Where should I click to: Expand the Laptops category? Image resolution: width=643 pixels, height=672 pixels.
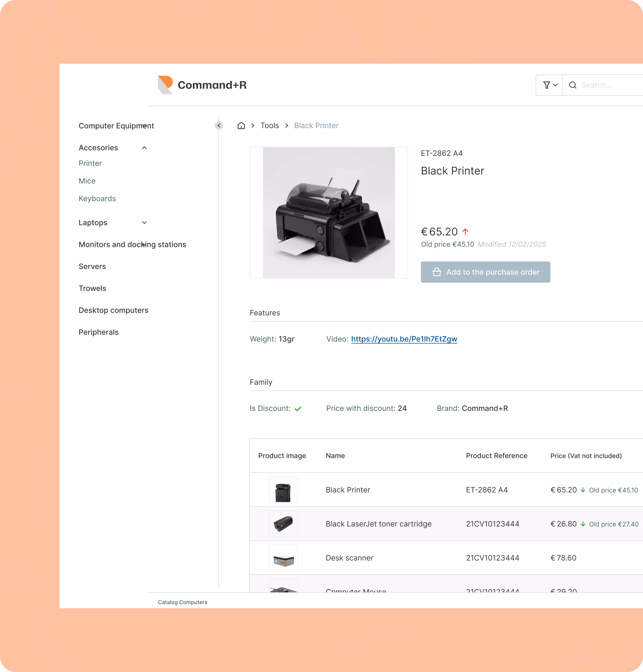click(x=144, y=223)
